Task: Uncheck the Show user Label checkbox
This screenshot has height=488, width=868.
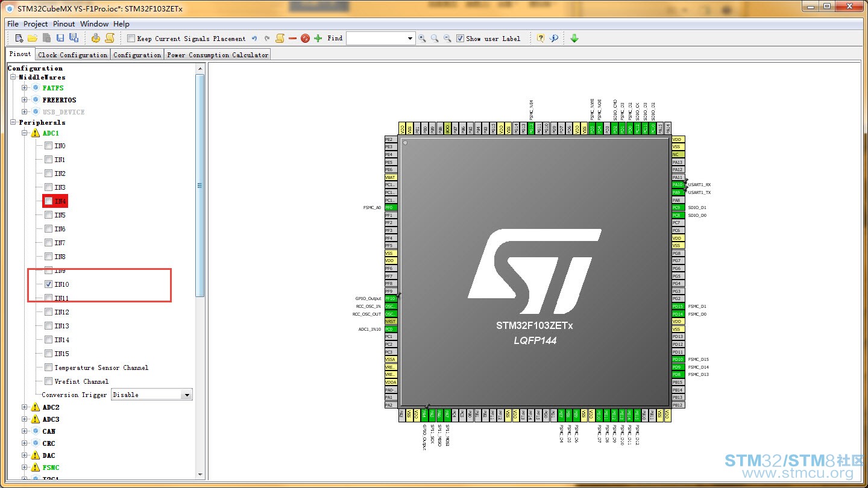Action: click(x=460, y=39)
